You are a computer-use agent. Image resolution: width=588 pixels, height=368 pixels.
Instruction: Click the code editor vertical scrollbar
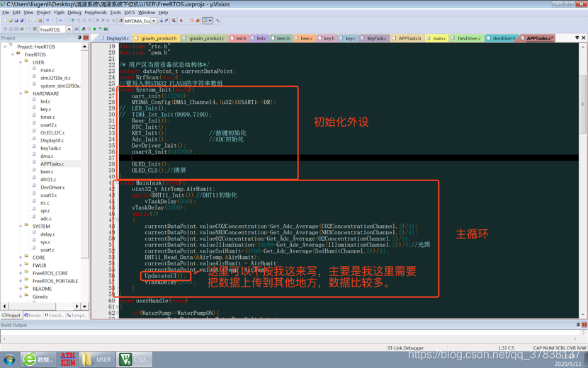coord(582,104)
